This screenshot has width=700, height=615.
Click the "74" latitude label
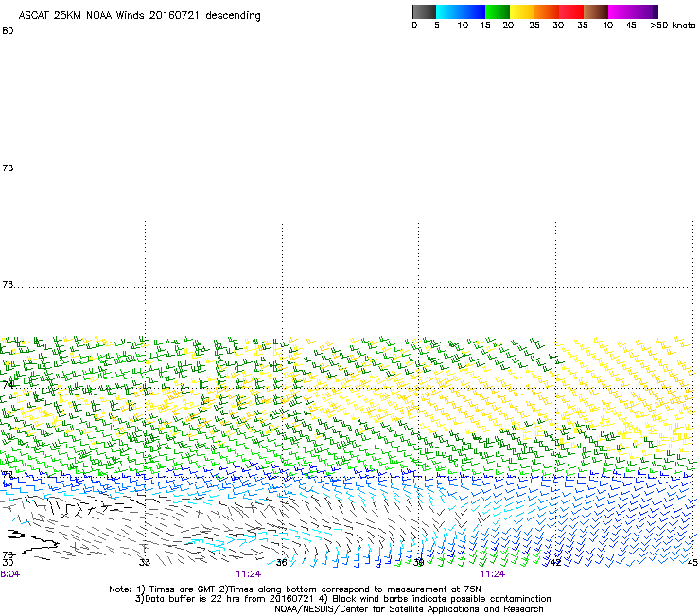click(8, 385)
